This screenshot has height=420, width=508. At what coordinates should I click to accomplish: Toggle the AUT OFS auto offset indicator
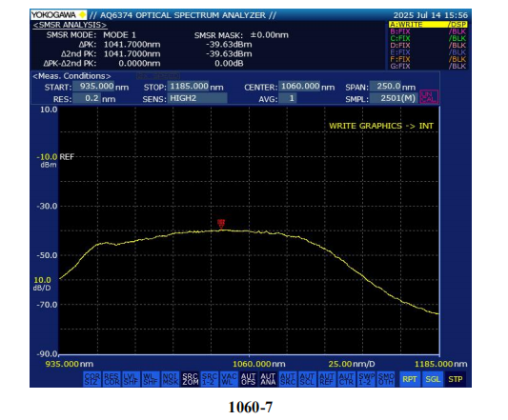click(x=249, y=379)
